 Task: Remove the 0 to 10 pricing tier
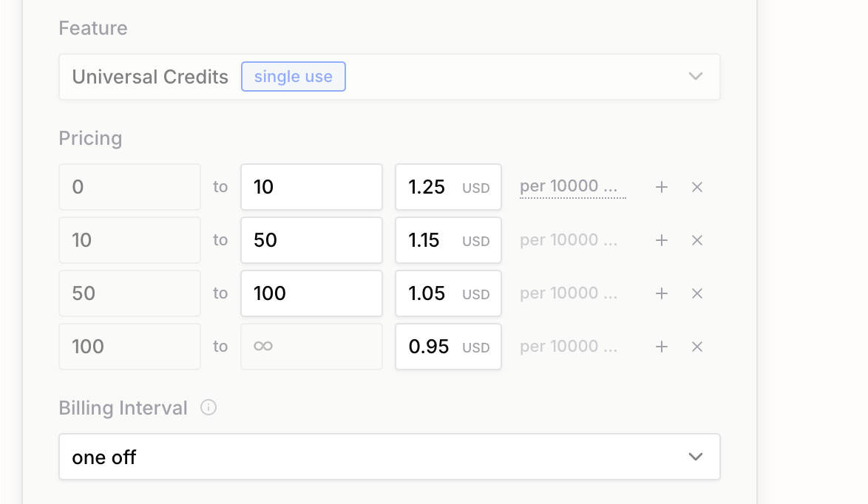(x=696, y=188)
